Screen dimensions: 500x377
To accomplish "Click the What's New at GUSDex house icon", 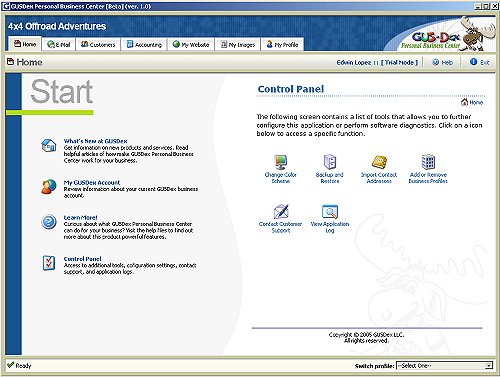I will coord(49,146).
